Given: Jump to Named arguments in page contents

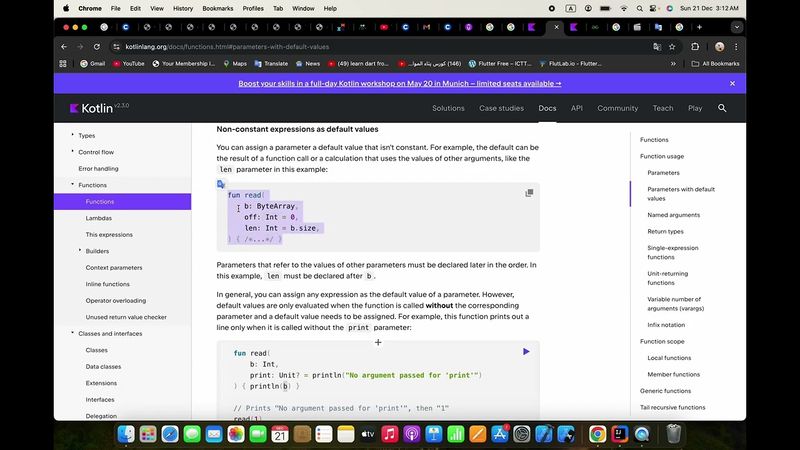Looking at the screenshot, I should click(673, 215).
